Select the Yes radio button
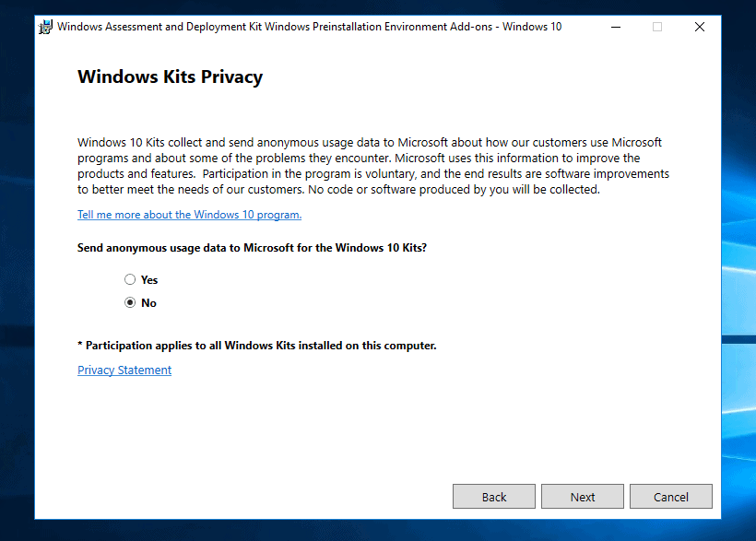Image resolution: width=756 pixels, height=541 pixels. (x=129, y=279)
